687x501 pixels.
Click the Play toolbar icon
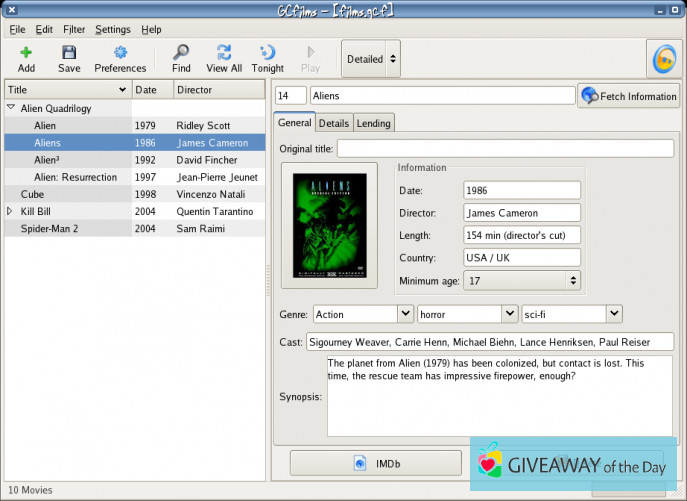tap(311, 53)
